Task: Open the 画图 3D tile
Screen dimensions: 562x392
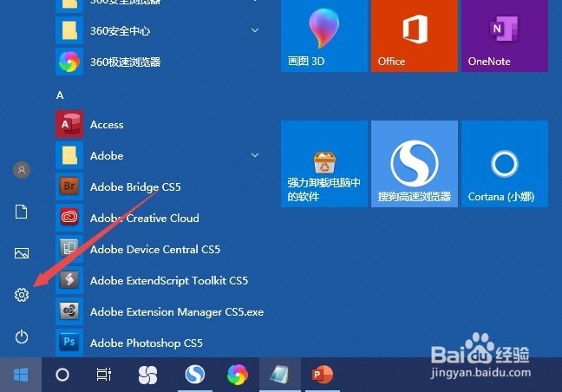Action: click(x=324, y=36)
